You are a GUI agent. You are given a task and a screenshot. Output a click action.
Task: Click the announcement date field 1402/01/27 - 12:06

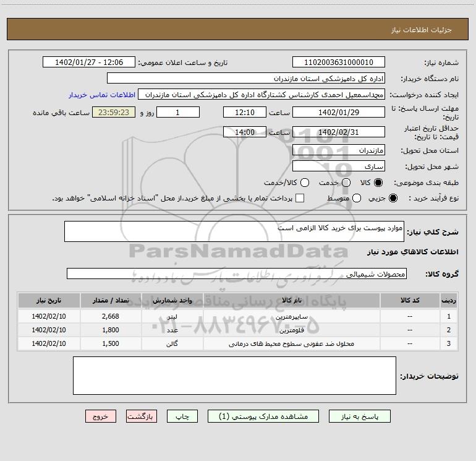[x=89, y=62]
